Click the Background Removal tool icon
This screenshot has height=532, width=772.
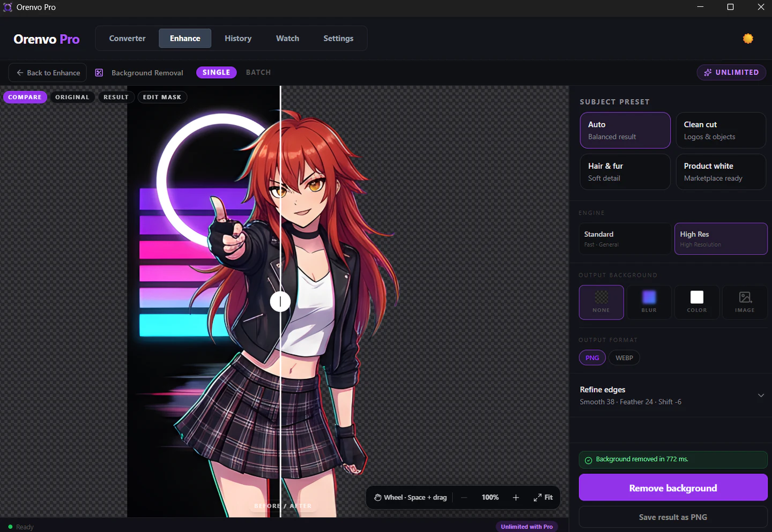(x=99, y=72)
